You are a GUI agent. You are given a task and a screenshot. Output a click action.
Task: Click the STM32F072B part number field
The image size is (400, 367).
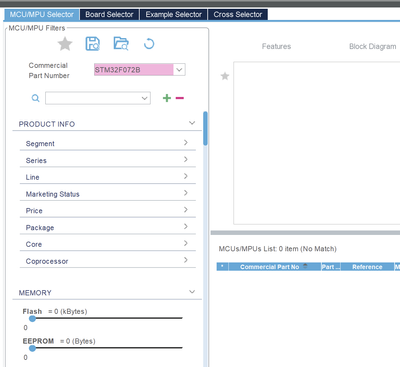pos(133,70)
